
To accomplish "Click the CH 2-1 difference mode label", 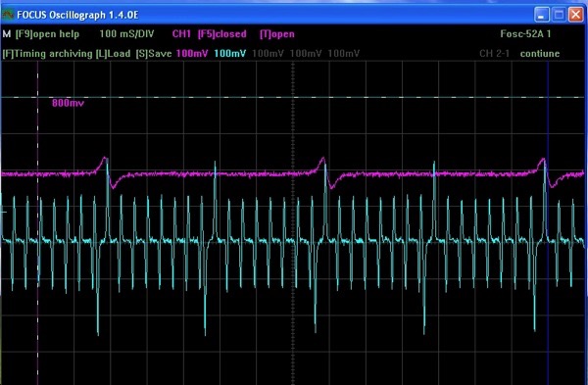I will [x=494, y=54].
